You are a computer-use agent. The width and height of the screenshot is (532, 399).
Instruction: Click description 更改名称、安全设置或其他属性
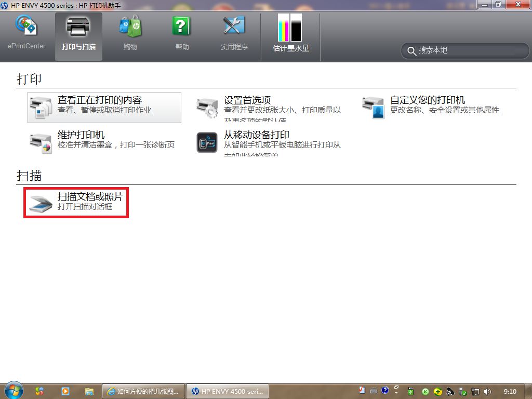click(445, 110)
